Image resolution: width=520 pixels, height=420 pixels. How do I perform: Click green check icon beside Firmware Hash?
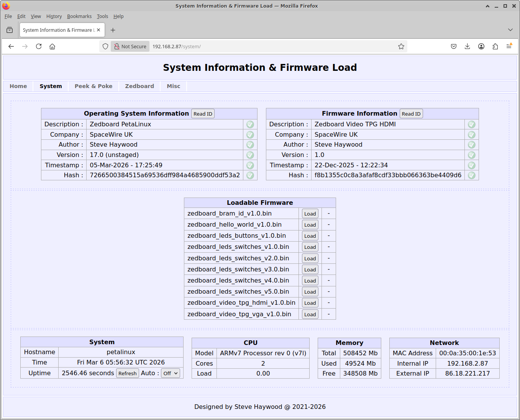pyautogui.click(x=471, y=175)
